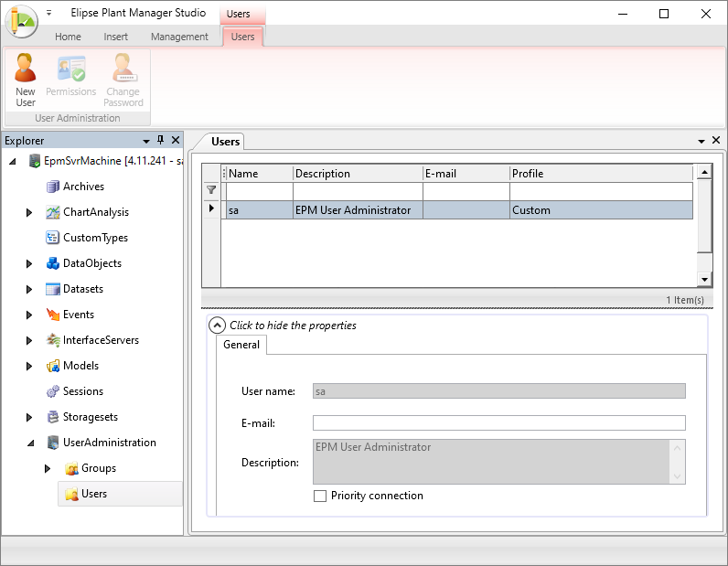Click the filter funnel icon in the grid

point(211,189)
